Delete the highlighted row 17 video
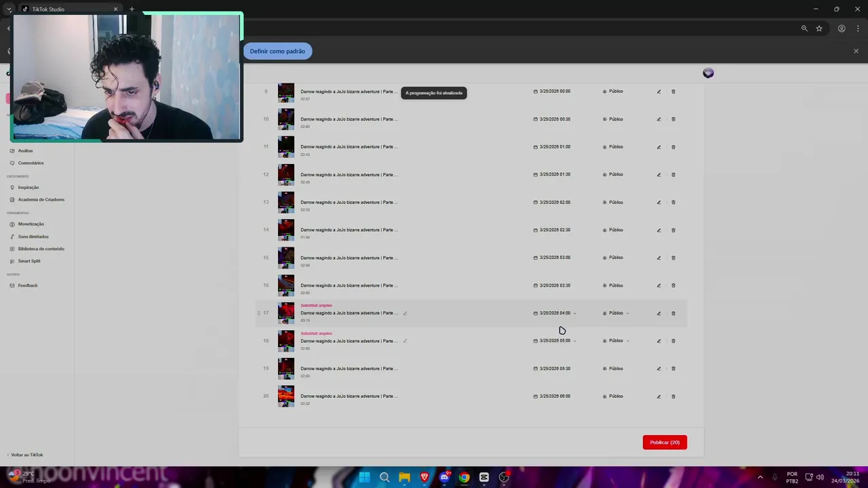The height and width of the screenshot is (488, 868). point(673,314)
